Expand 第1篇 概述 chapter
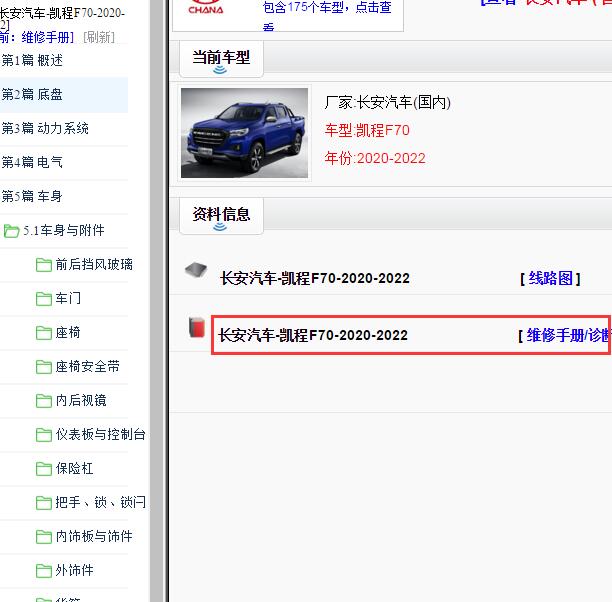Image resolution: width=612 pixels, height=602 pixels. (x=32, y=61)
